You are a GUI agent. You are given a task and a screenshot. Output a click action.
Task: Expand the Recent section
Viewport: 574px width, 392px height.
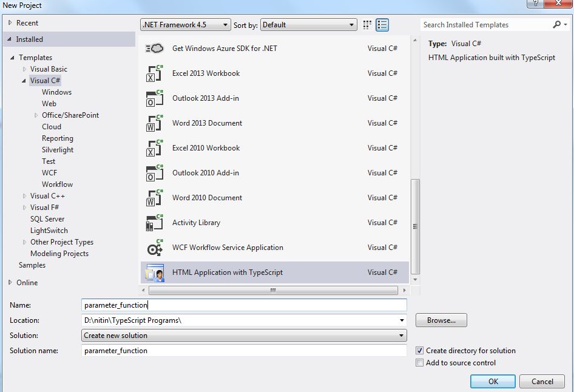(10, 22)
